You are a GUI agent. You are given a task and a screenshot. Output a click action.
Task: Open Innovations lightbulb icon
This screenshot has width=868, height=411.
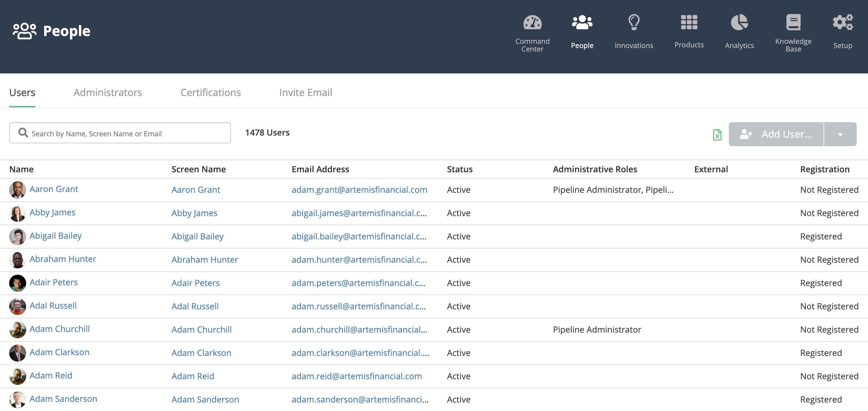tap(634, 23)
